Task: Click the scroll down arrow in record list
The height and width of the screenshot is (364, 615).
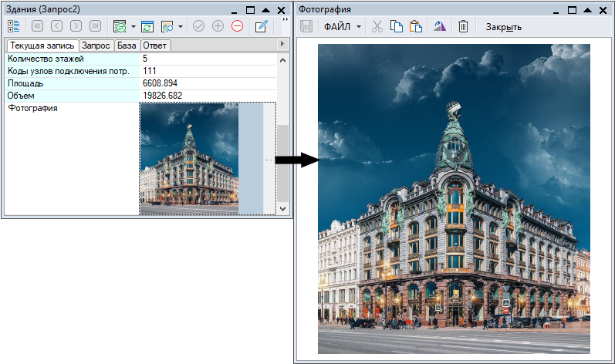Action: (x=282, y=209)
